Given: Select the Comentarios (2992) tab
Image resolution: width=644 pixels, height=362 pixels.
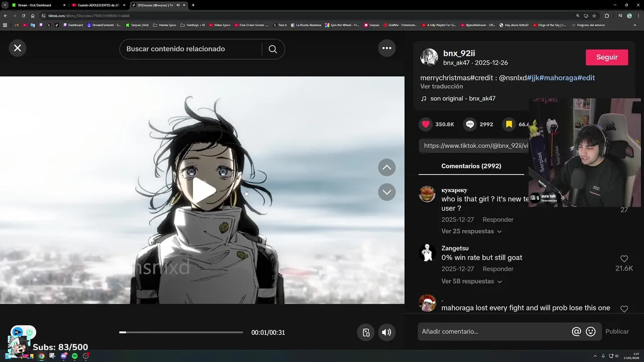Looking at the screenshot, I should coord(471,166).
